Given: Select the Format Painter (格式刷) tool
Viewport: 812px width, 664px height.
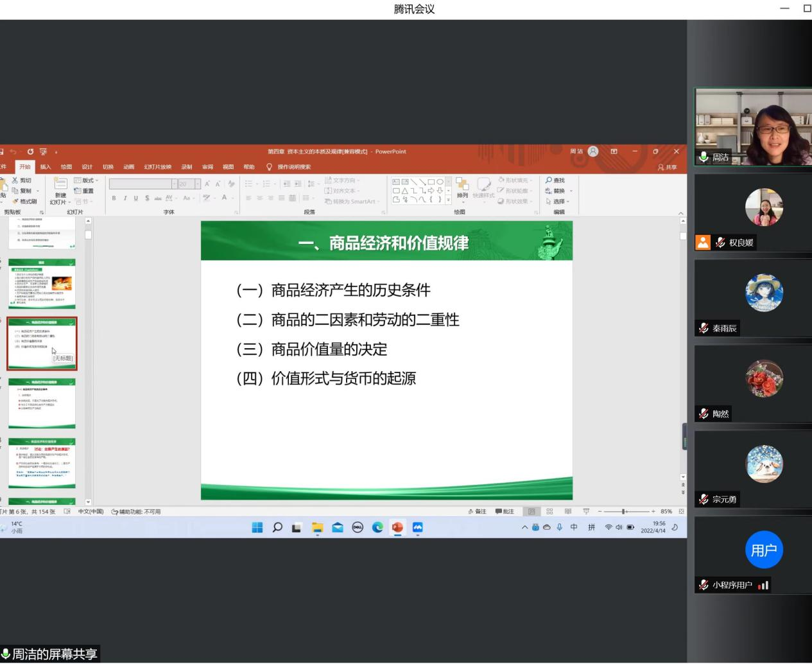Looking at the screenshot, I should pyautogui.click(x=24, y=202).
